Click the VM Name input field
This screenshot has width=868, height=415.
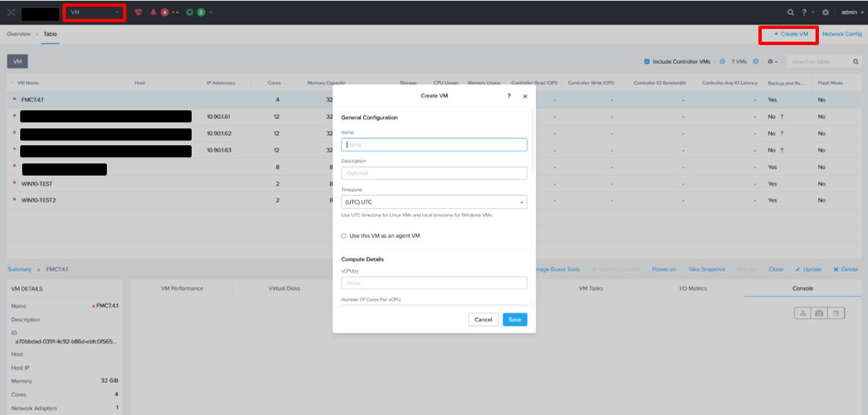pos(434,145)
